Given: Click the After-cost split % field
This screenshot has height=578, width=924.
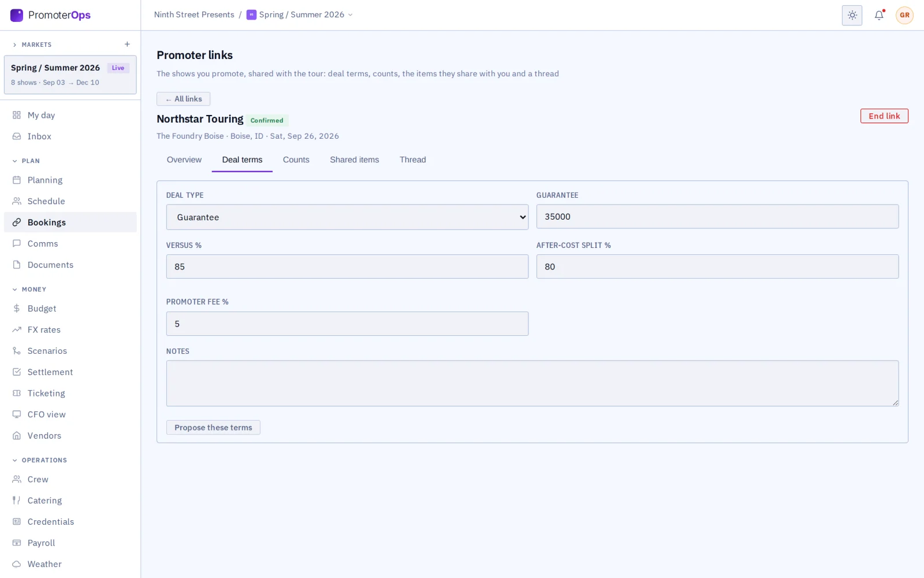Looking at the screenshot, I should (717, 267).
